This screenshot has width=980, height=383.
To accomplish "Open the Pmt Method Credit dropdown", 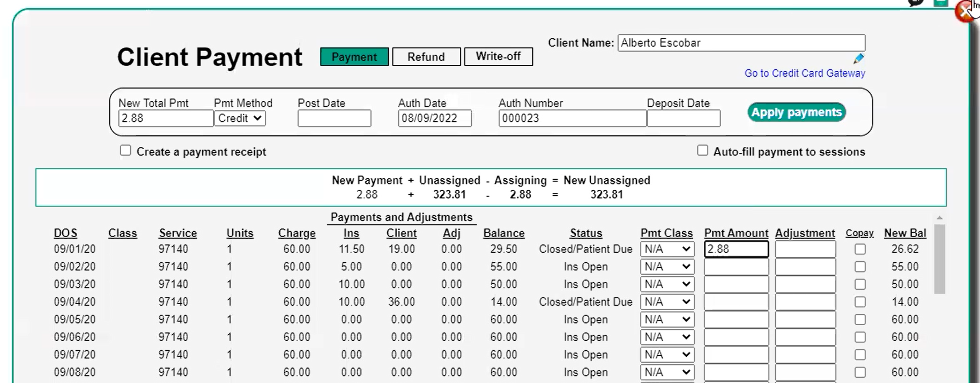I will [x=240, y=119].
